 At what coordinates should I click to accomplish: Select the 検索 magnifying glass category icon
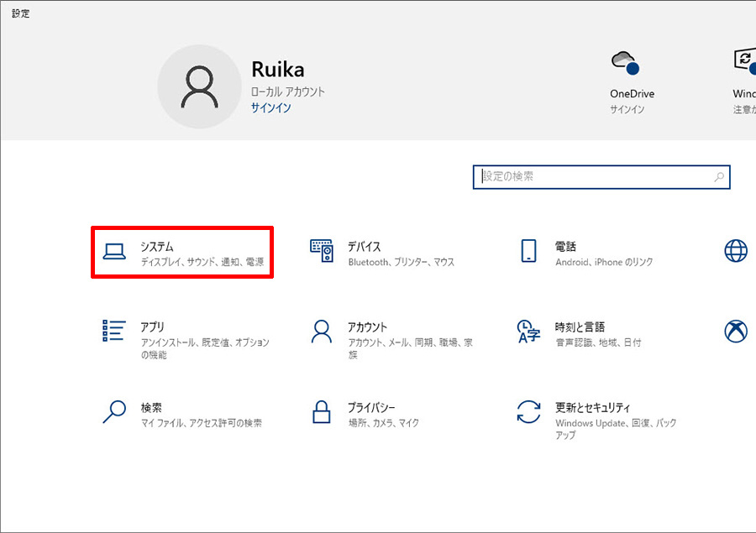[x=113, y=411]
